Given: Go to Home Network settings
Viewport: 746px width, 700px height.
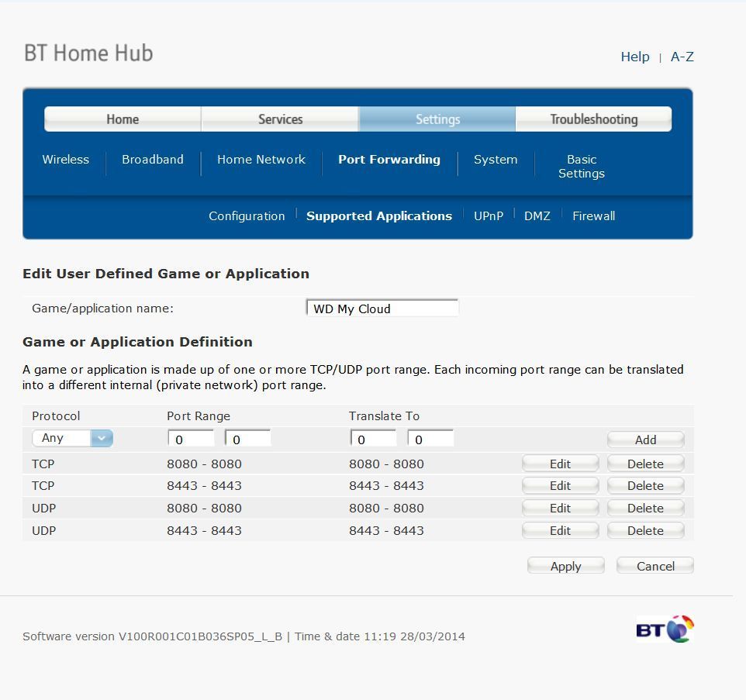Looking at the screenshot, I should click(261, 160).
